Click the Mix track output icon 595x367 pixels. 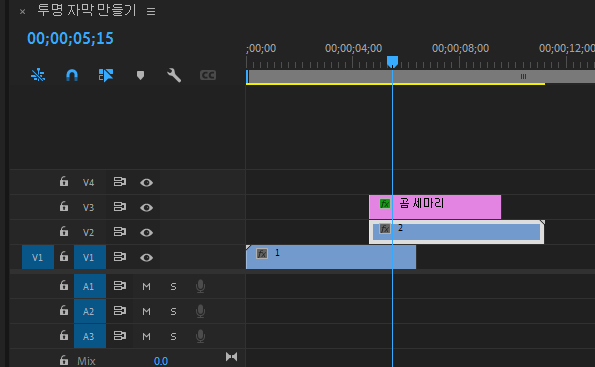[x=231, y=357]
